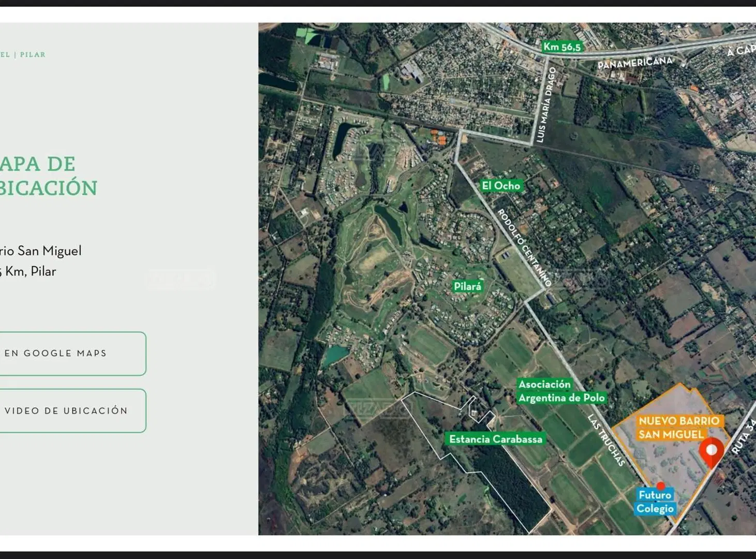Click the RUTA 34 road label
756x559 pixels.
point(744,436)
